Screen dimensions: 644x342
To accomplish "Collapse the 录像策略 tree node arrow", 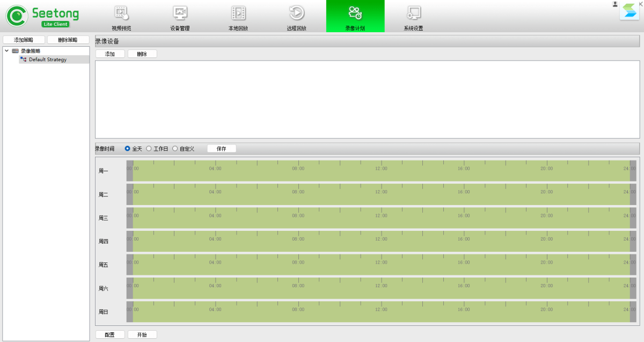I will click(6, 51).
